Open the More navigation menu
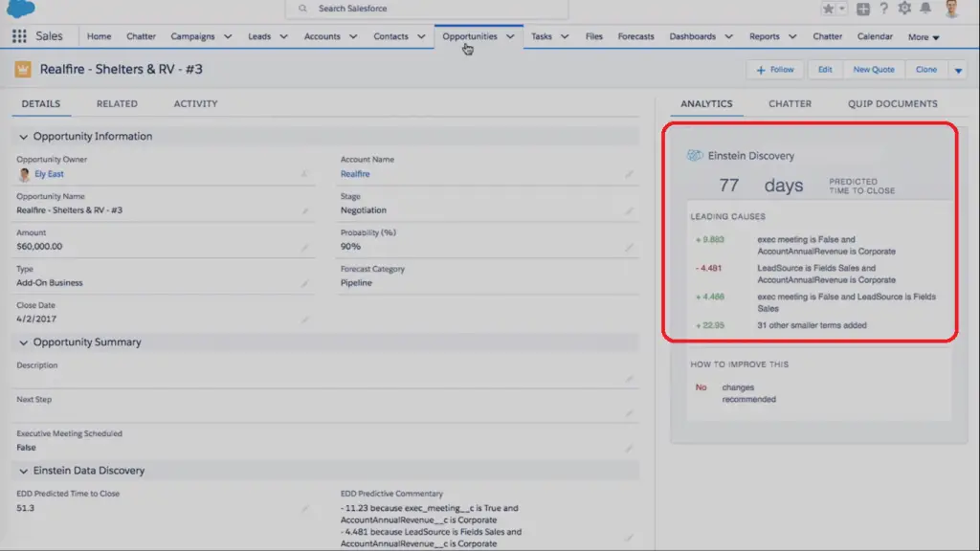The height and width of the screenshot is (551, 980). coord(924,37)
